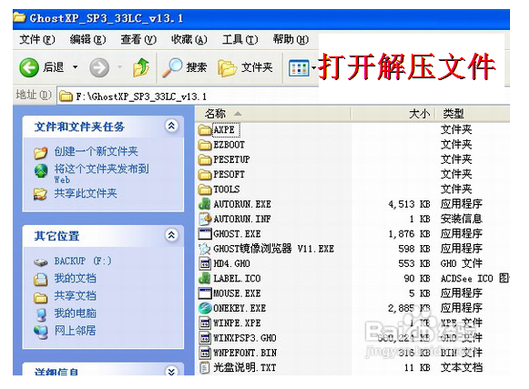This screenshot has height=389, width=529.
Task: Select the AUTORUN.EXE file icon
Action: click(204, 204)
